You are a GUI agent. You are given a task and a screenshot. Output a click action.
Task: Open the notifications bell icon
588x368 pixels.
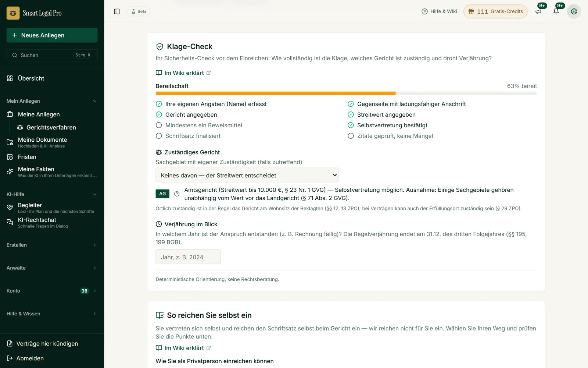(556, 11)
